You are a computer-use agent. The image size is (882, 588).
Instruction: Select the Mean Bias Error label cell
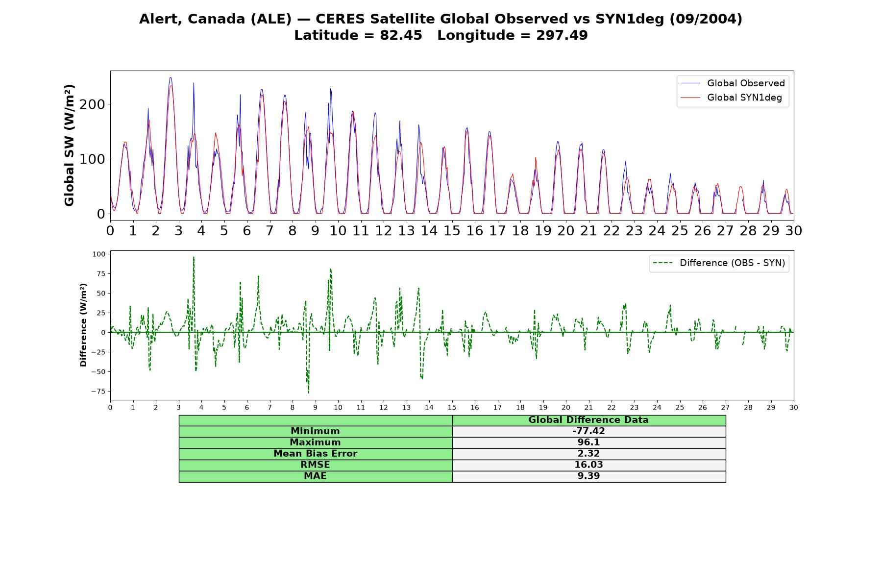[315, 454]
